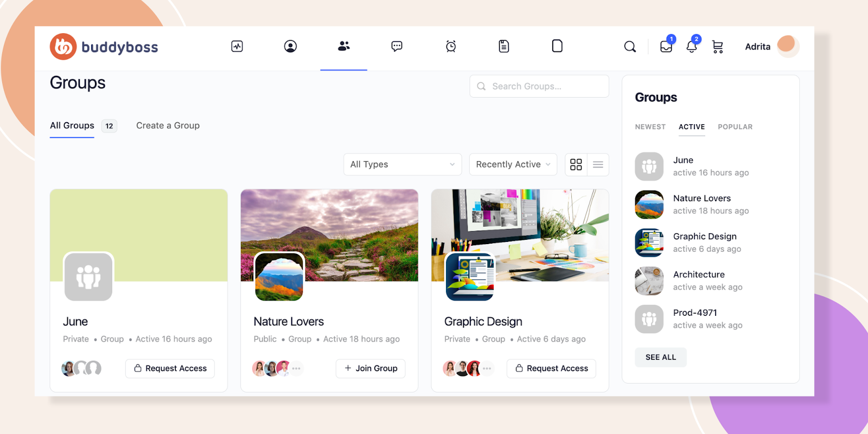Click Request Access on June group card
Screen dimensions: 868x434
point(170,368)
